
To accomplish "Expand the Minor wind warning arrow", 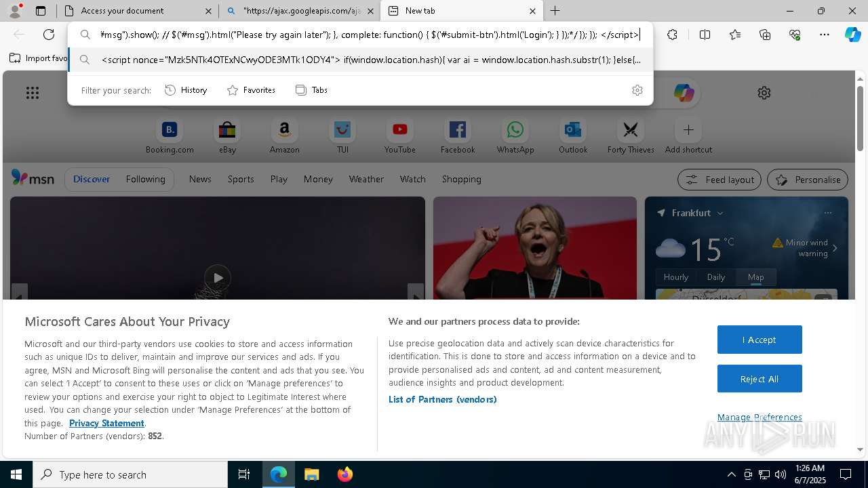I will (x=835, y=248).
